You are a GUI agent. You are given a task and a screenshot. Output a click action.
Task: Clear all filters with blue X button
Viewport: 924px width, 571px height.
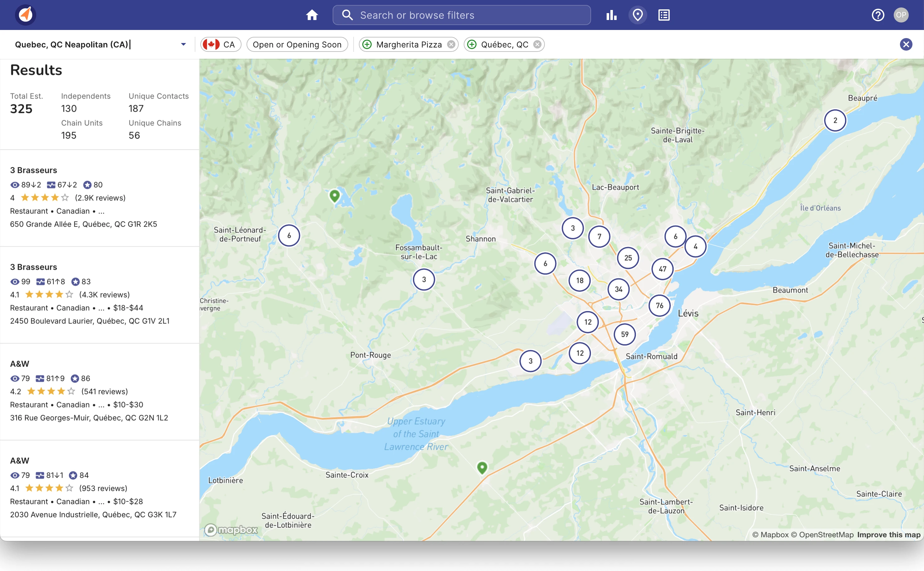pos(906,45)
